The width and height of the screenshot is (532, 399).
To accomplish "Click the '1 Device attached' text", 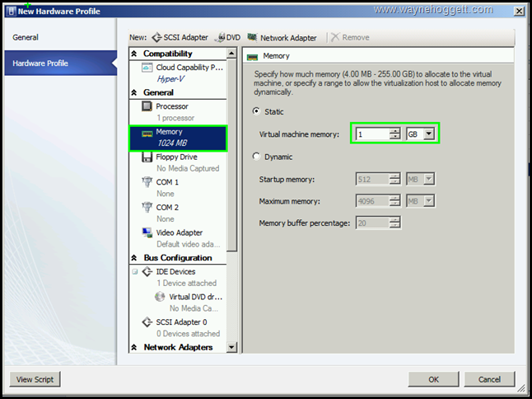I will click(186, 284).
